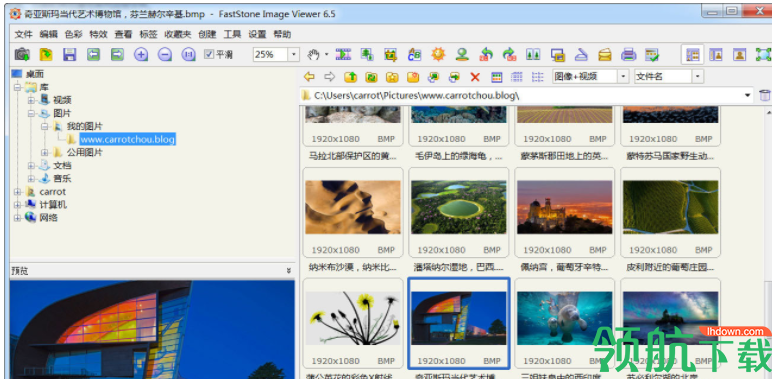The height and width of the screenshot is (379, 772).
Task: Select the 音乐 folder in tree
Action: 62,179
